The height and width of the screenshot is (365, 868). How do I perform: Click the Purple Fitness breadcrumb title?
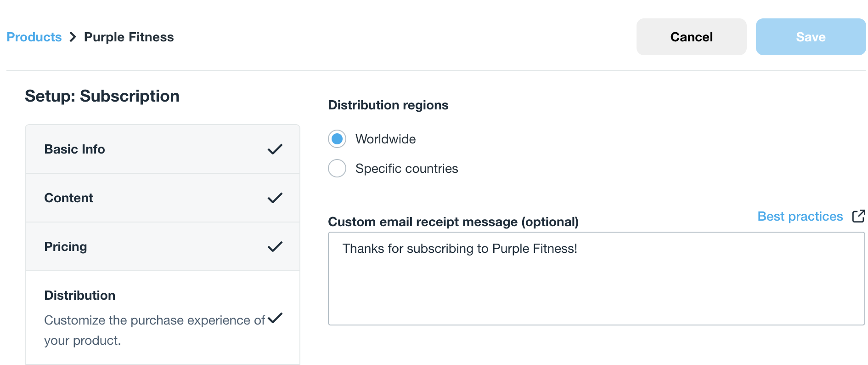129,37
